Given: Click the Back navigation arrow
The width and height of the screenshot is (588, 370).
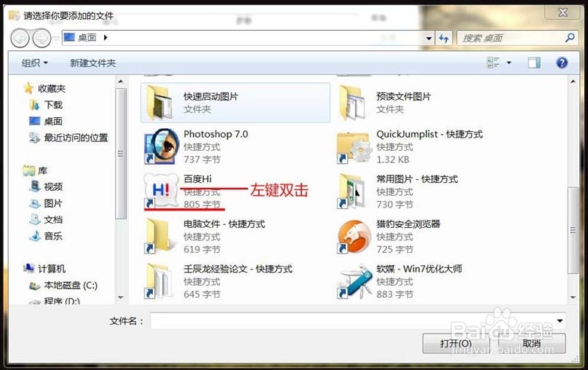Looking at the screenshot, I should click(20, 38).
